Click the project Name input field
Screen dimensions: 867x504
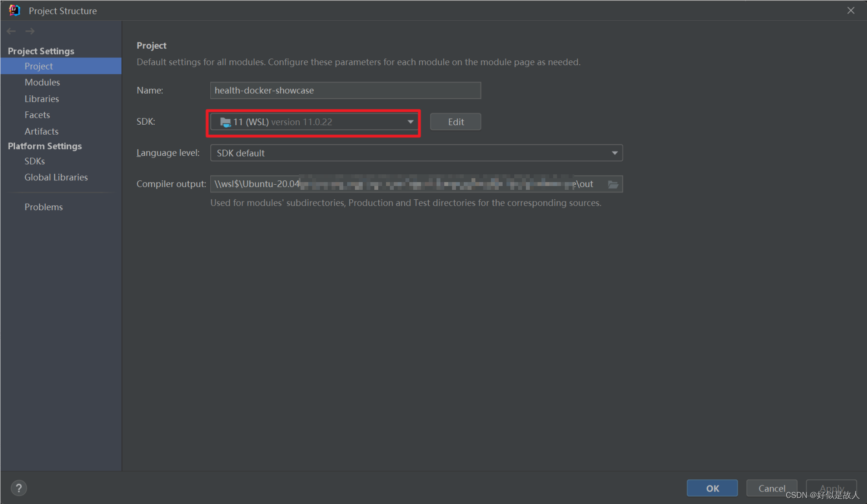pos(345,90)
